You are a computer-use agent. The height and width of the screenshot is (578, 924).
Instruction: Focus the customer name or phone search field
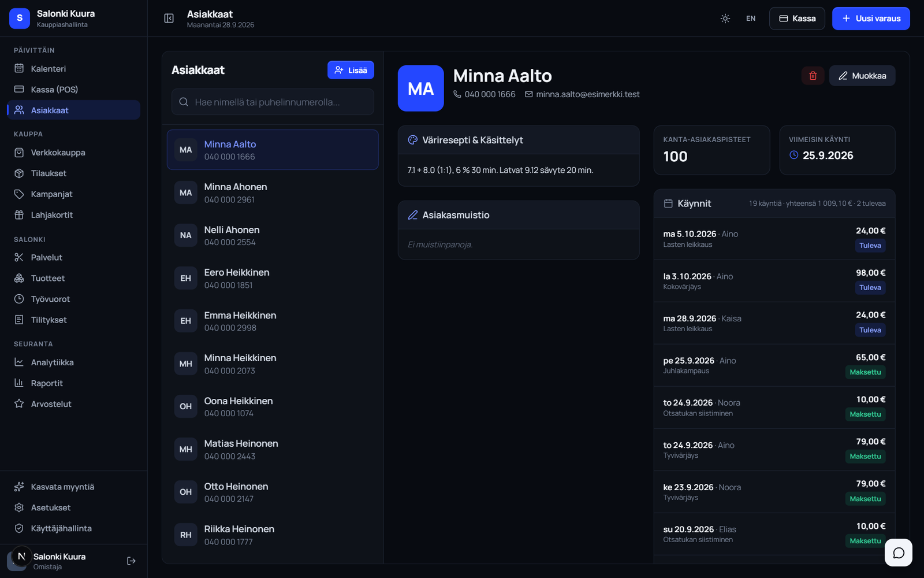coord(273,102)
